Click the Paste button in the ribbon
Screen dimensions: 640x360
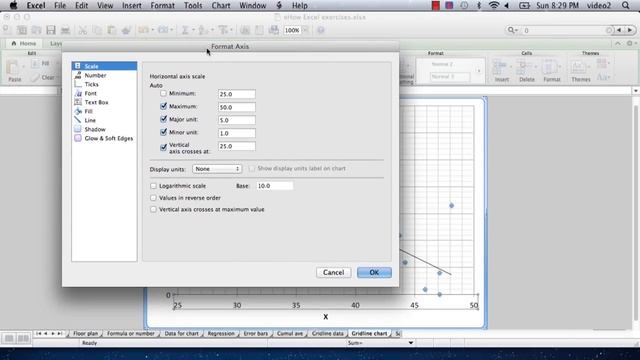tap(14, 70)
